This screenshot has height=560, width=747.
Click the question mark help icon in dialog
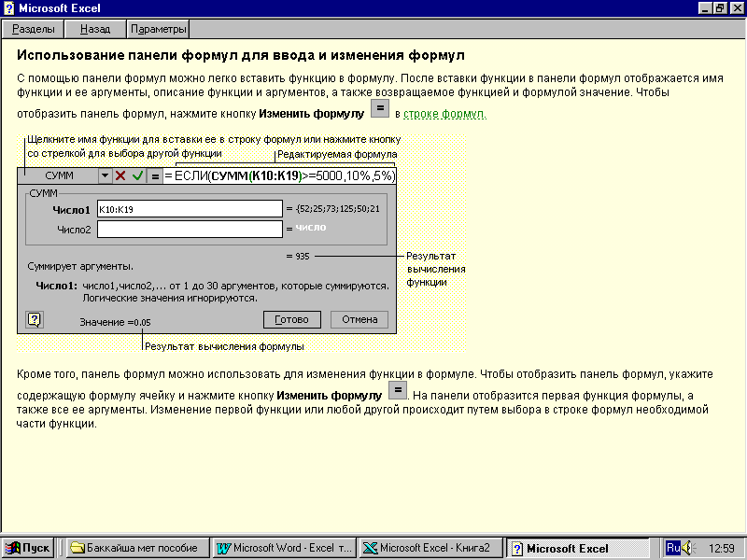pos(35,319)
